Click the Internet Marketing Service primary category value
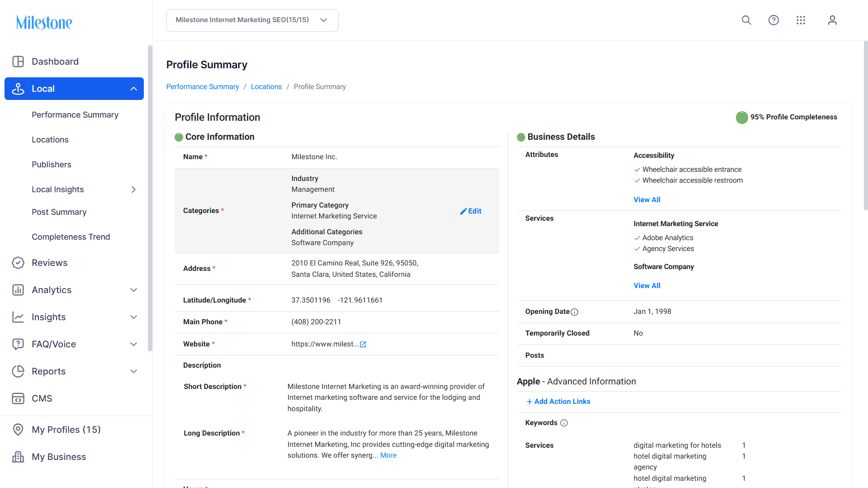The width and height of the screenshot is (868, 488). 334,216
